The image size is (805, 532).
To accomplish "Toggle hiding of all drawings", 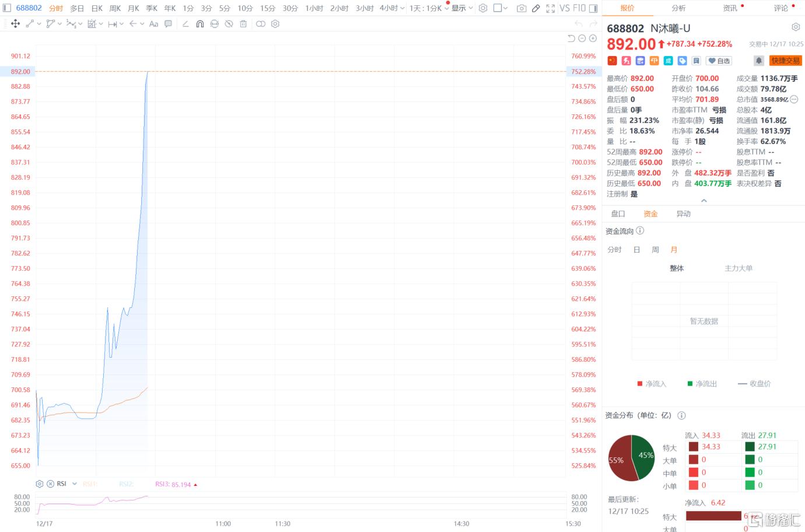I will pyautogui.click(x=229, y=24).
